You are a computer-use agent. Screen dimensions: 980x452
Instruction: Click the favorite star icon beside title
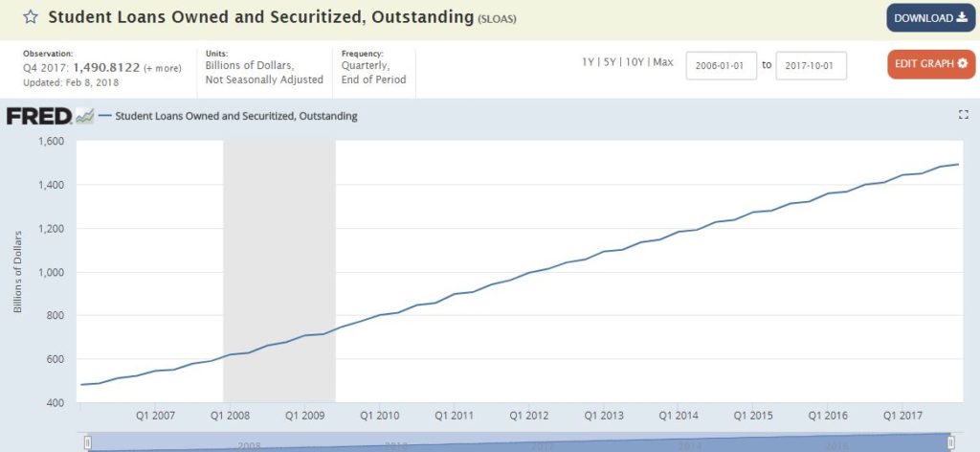click(x=30, y=17)
